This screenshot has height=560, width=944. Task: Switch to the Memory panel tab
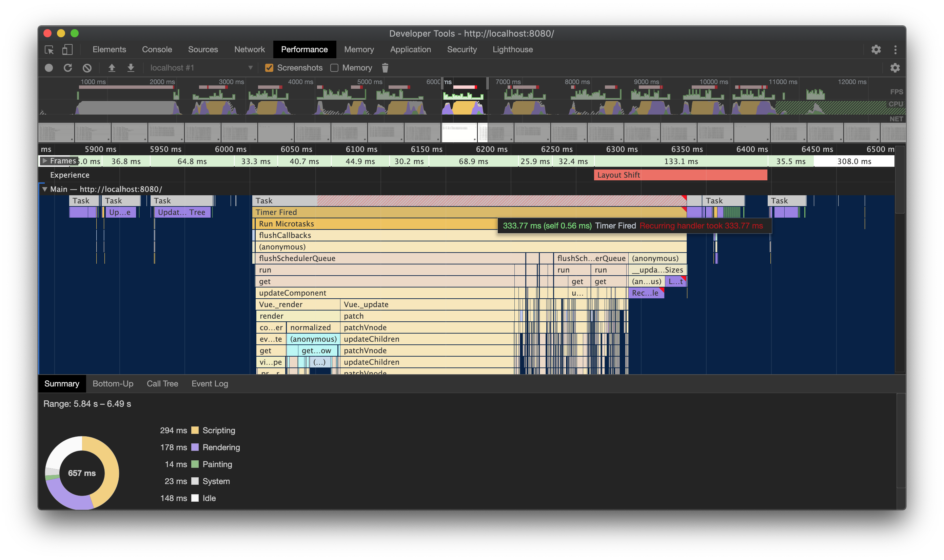pos(359,49)
